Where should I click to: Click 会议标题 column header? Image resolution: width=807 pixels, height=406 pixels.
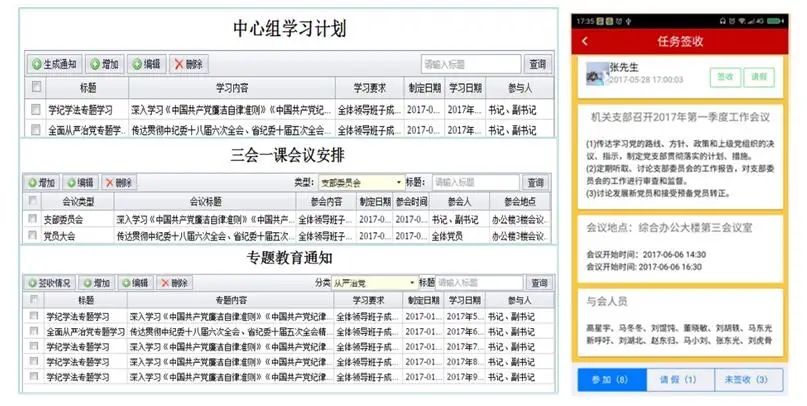click(205, 202)
